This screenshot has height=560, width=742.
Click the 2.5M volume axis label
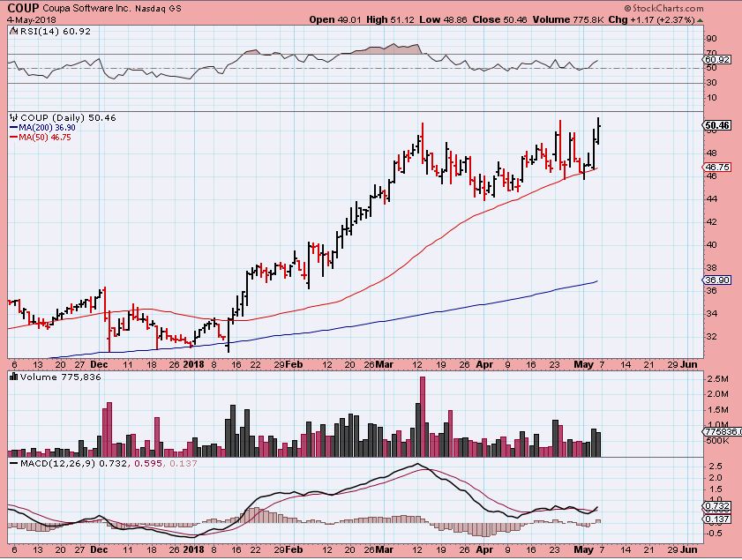click(718, 379)
